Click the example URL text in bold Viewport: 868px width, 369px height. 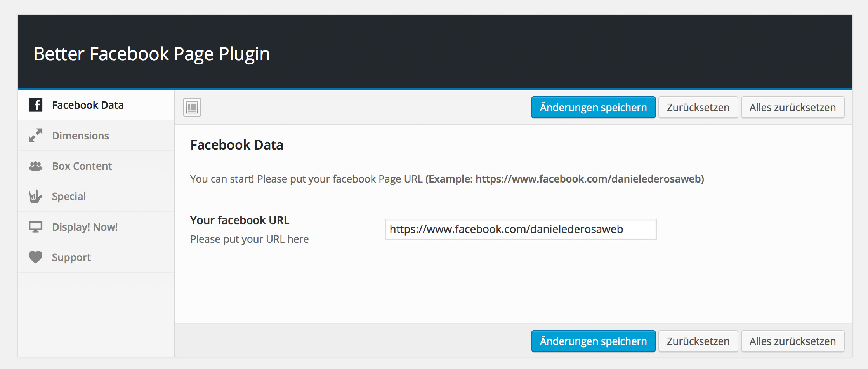(x=565, y=179)
